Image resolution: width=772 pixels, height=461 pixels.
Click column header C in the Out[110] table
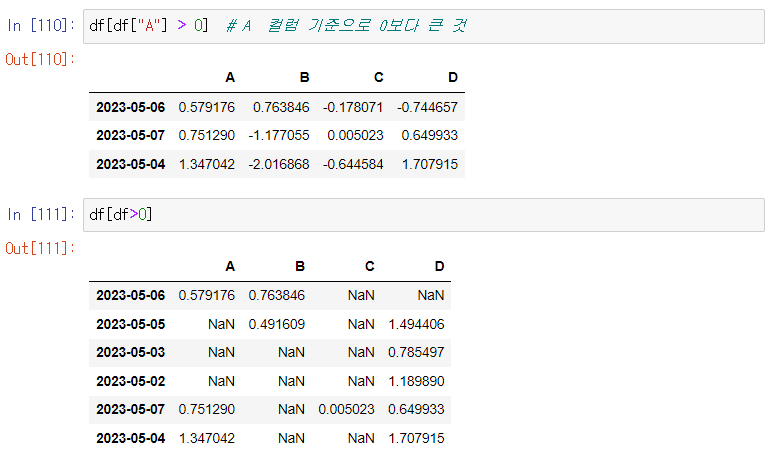pos(378,78)
